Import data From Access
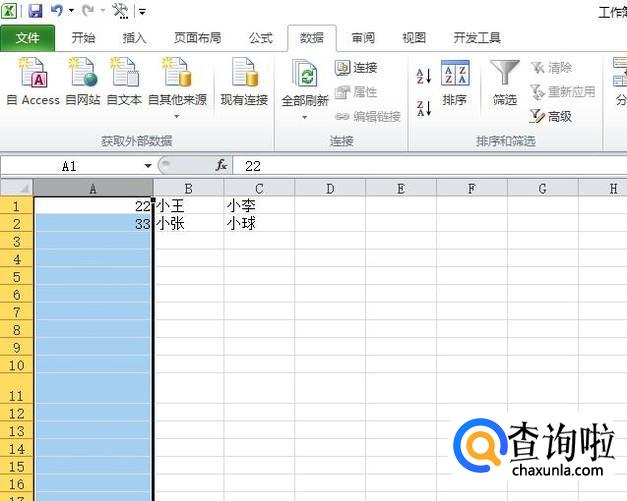Image resolution: width=627 pixels, height=501 pixels. [33, 82]
